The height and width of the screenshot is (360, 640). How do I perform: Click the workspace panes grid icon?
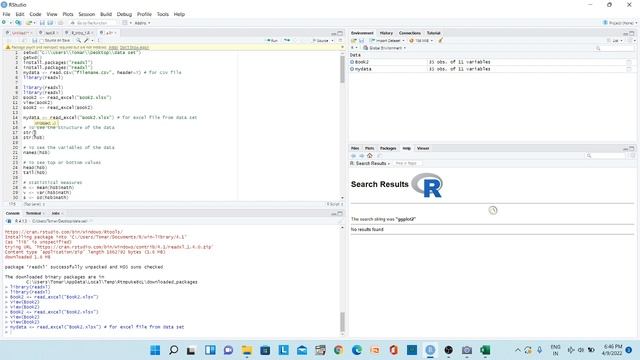click(125, 23)
